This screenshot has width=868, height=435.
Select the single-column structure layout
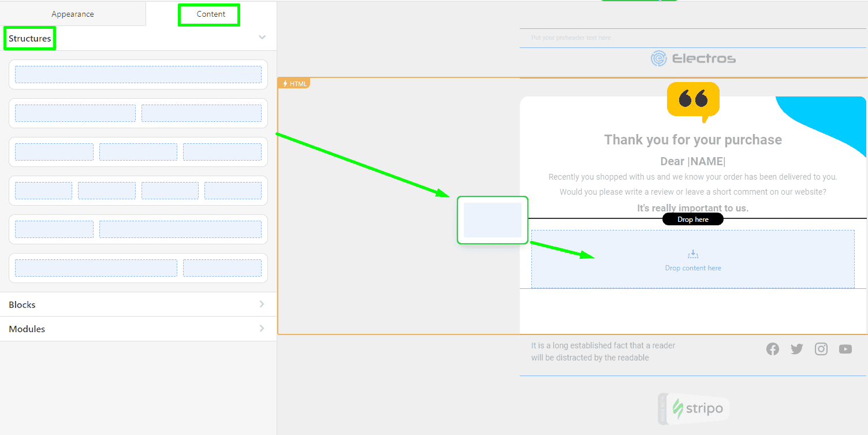137,74
